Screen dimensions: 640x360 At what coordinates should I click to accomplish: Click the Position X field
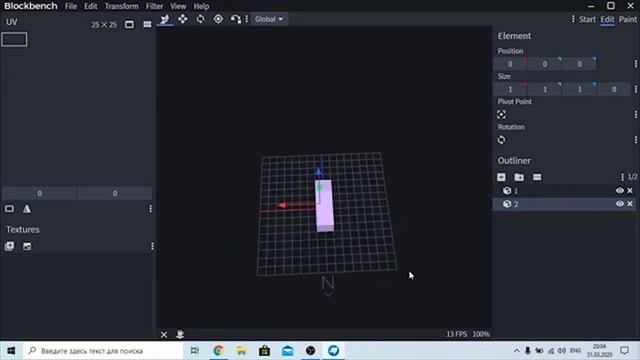tap(510, 64)
